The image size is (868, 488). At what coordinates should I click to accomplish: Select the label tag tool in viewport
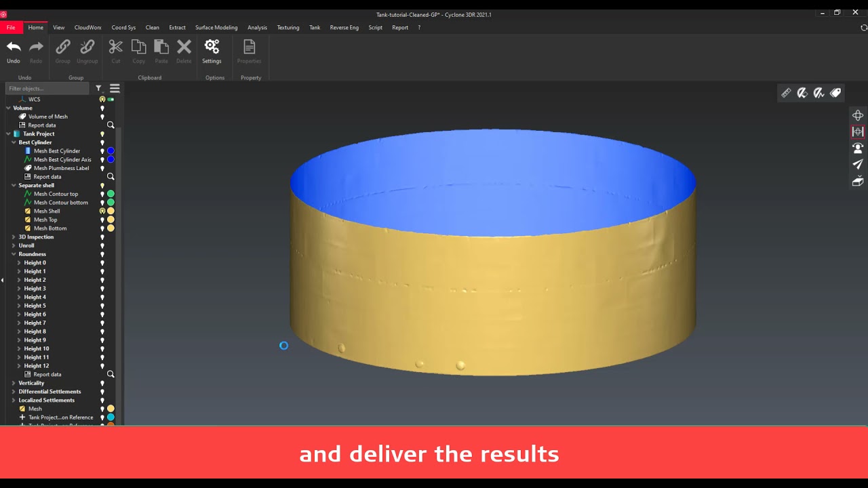coord(835,93)
